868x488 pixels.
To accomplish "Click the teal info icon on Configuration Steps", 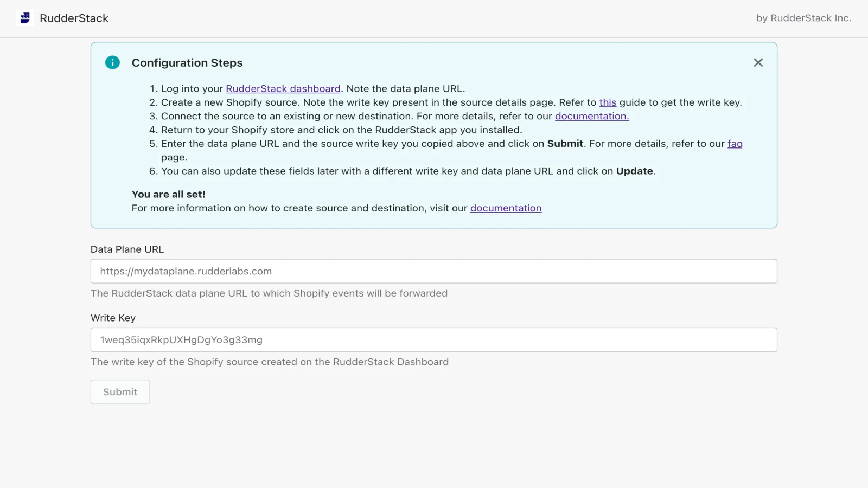I will (x=112, y=62).
